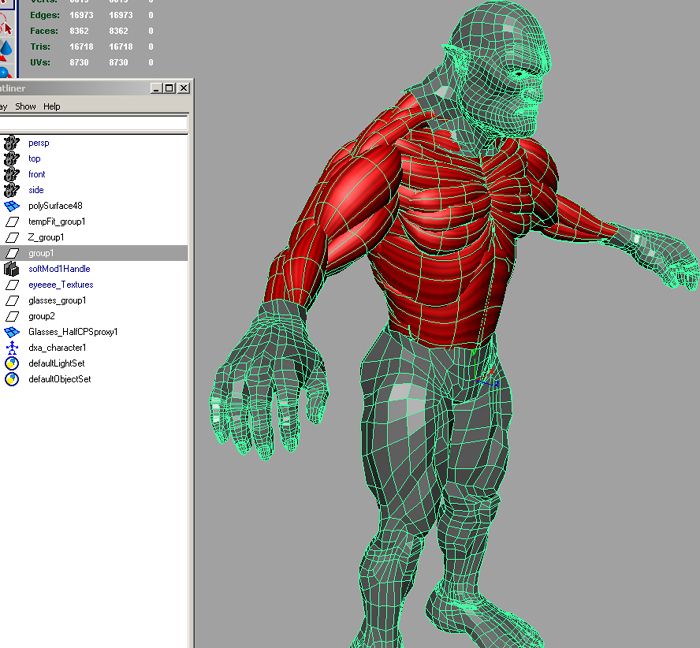Click the polySurface48 mesh icon
700x648 pixels.
point(12,206)
